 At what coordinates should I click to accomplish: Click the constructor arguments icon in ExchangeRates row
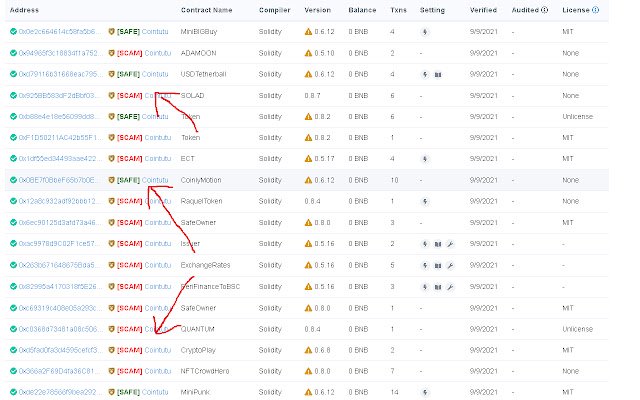pos(438,265)
